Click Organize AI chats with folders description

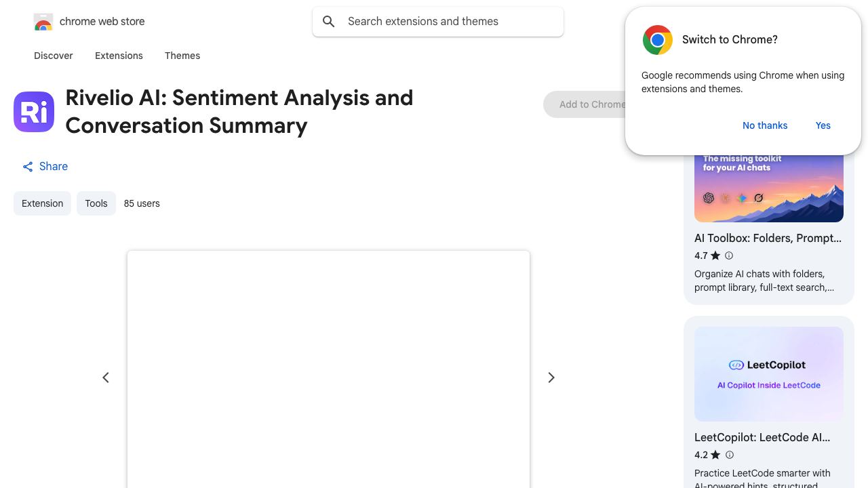(x=764, y=281)
